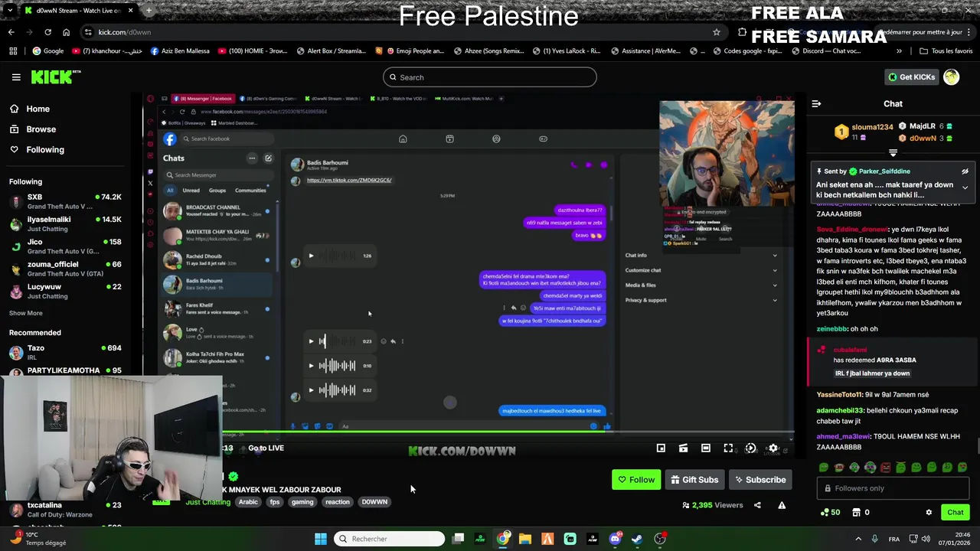The image size is (980, 551).
Task: Click the reaction tag
Action: click(x=337, y=502)
